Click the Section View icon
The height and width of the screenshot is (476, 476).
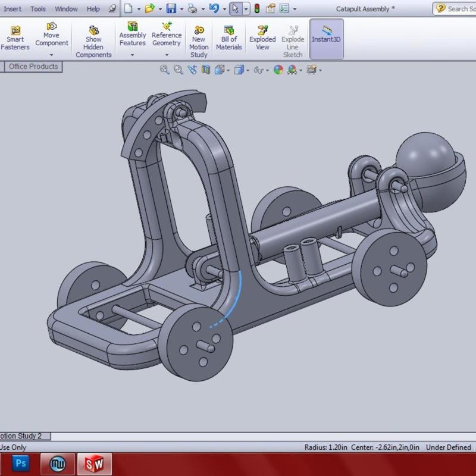point(206,70)
